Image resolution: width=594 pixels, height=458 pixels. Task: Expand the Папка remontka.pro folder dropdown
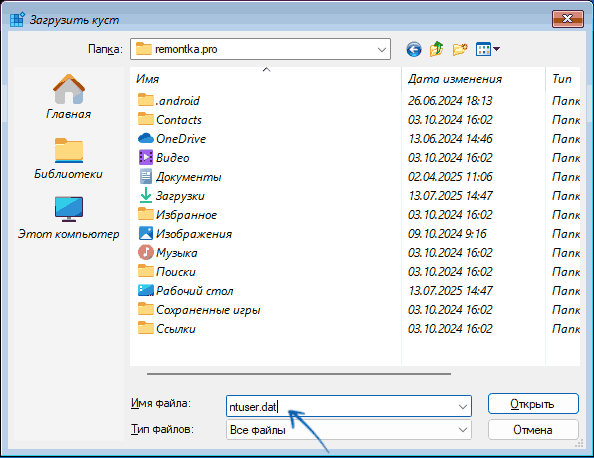[x=382, y=50]
